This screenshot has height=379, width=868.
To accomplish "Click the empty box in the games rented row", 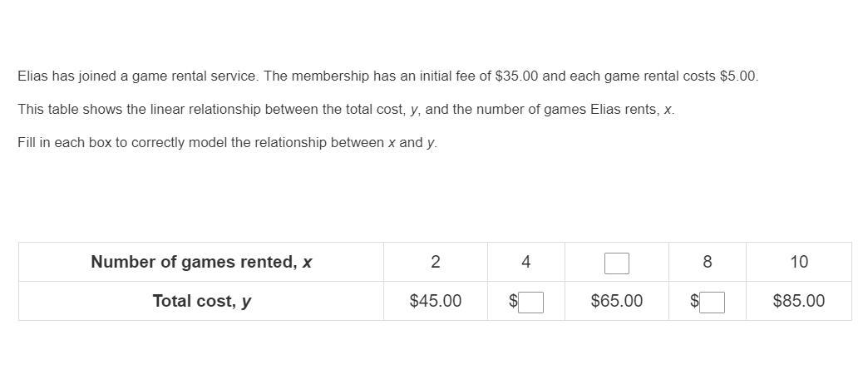I will tap(616, 263).
